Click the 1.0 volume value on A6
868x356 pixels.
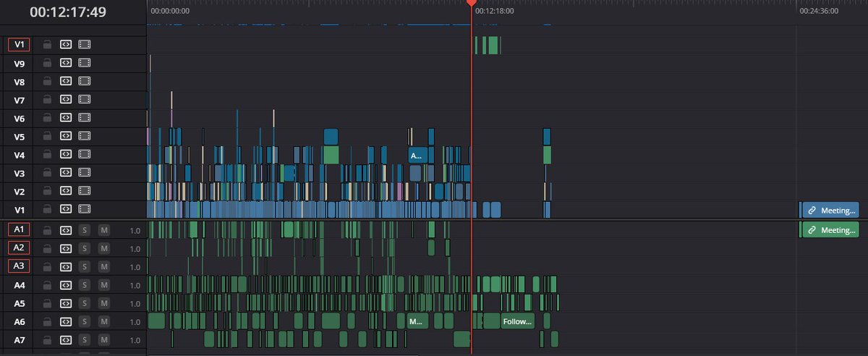(135, 323)
